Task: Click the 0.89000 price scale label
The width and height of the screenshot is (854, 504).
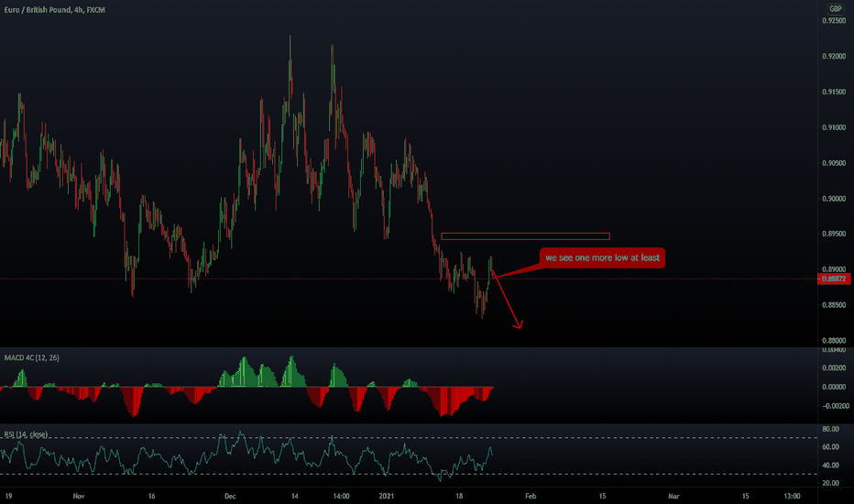Action: pos(834,269)
